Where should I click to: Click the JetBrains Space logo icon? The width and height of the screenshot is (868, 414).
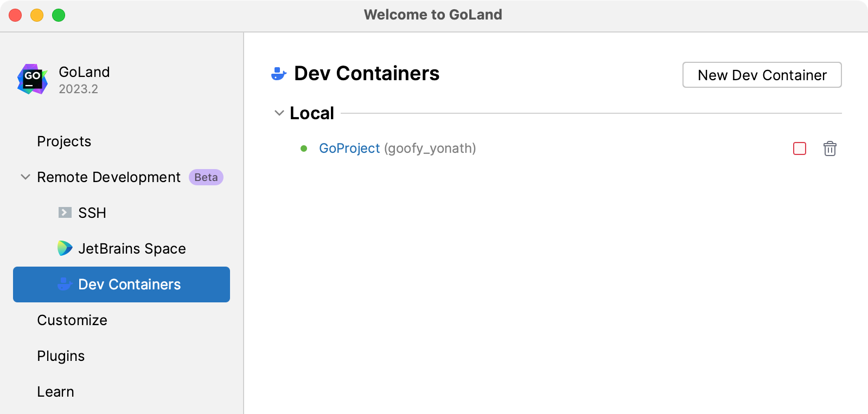click(65, 248)
